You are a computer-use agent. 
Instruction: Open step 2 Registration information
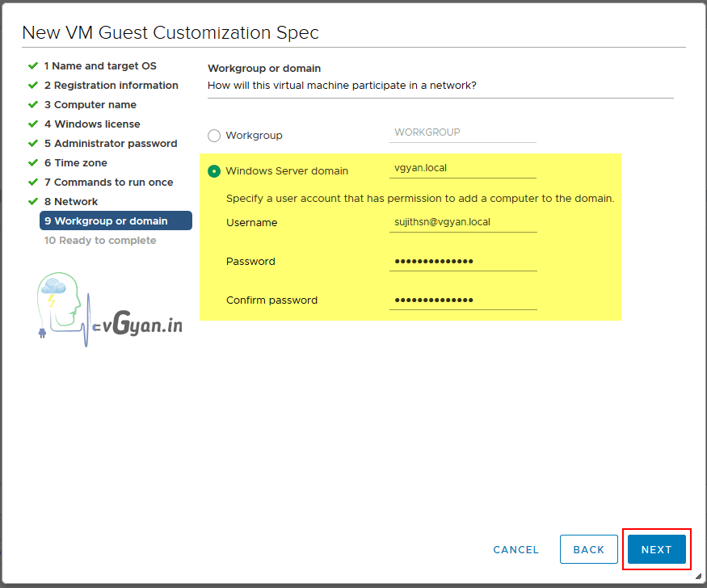111,86
